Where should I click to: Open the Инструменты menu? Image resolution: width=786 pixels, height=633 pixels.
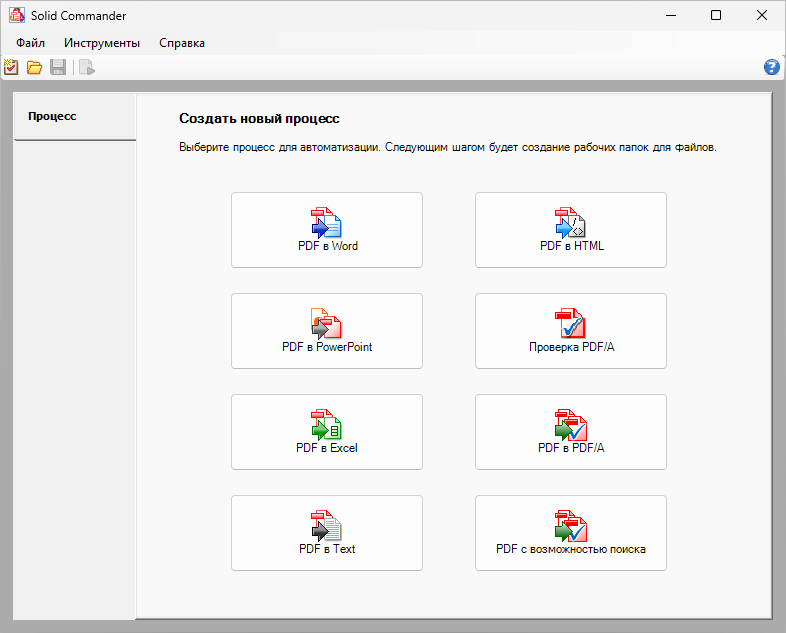[102, 43]
